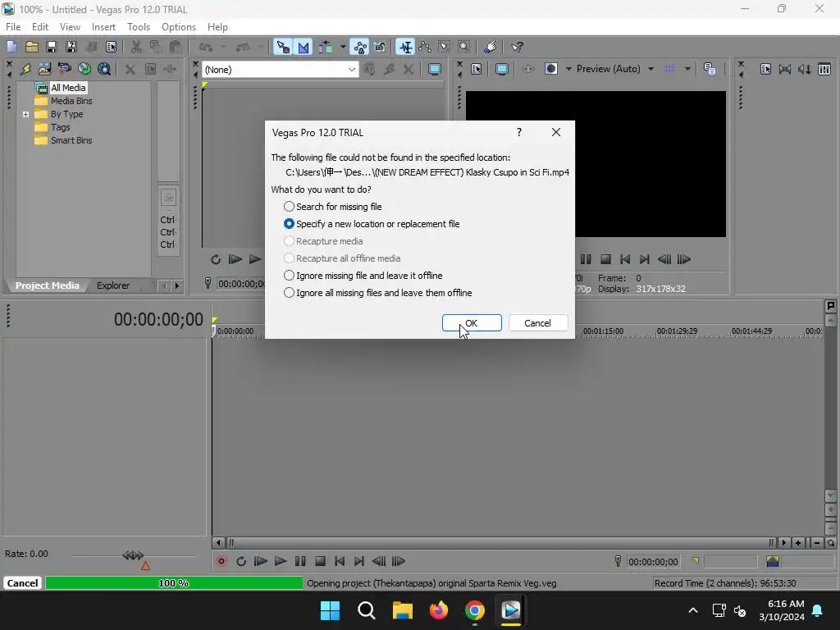Image resolution: width=840 pixels, height=630 pixels.
Task: Select Ignore missing file, leave offline
Action: [363, 276]
